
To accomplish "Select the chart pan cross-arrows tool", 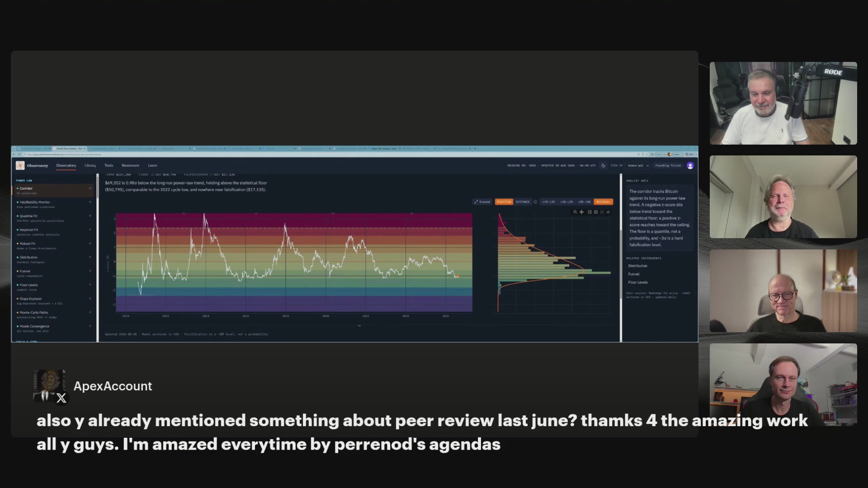I will click(581, 212).
